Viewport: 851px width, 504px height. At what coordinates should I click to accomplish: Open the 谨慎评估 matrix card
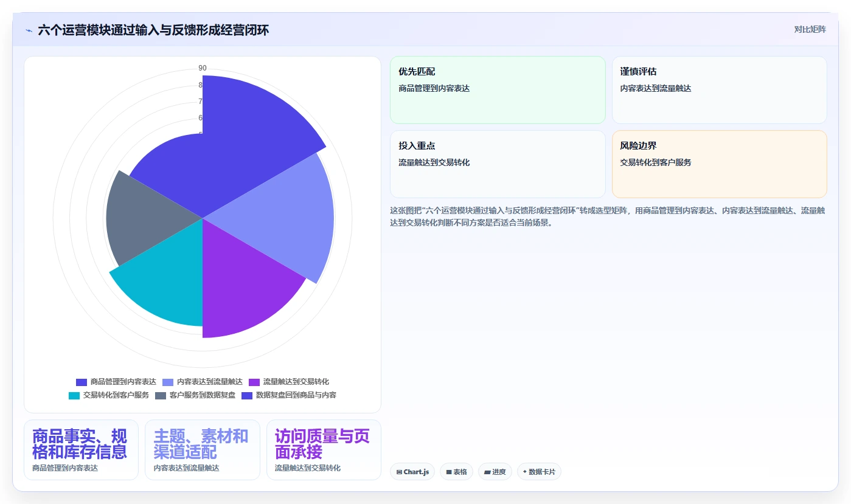[x=719, y=90]
